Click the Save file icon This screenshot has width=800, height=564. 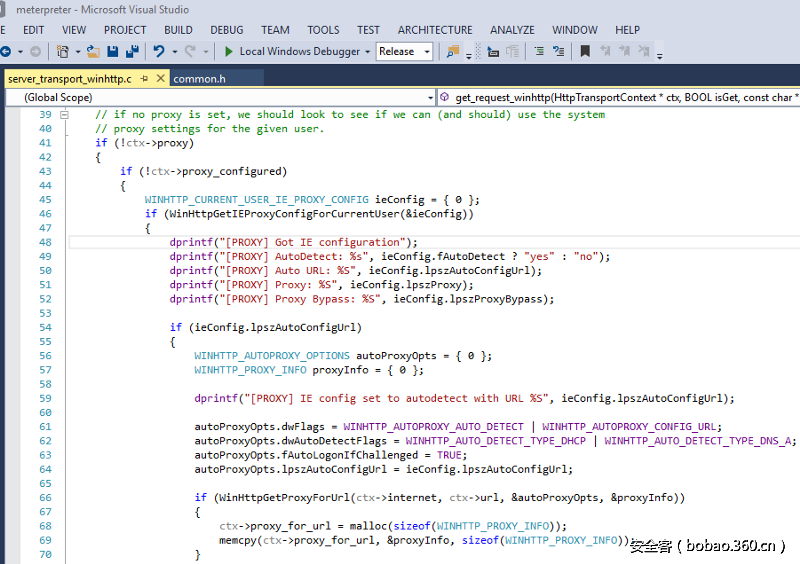112,51
